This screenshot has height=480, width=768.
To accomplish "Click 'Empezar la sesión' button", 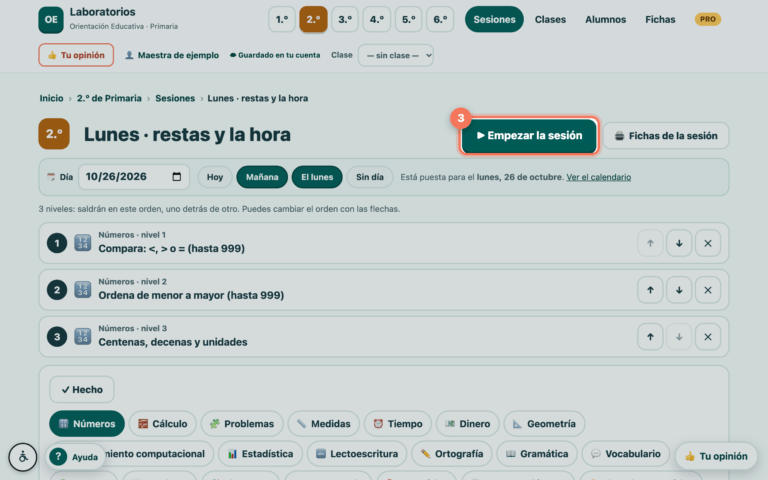I will pos(529,136).
